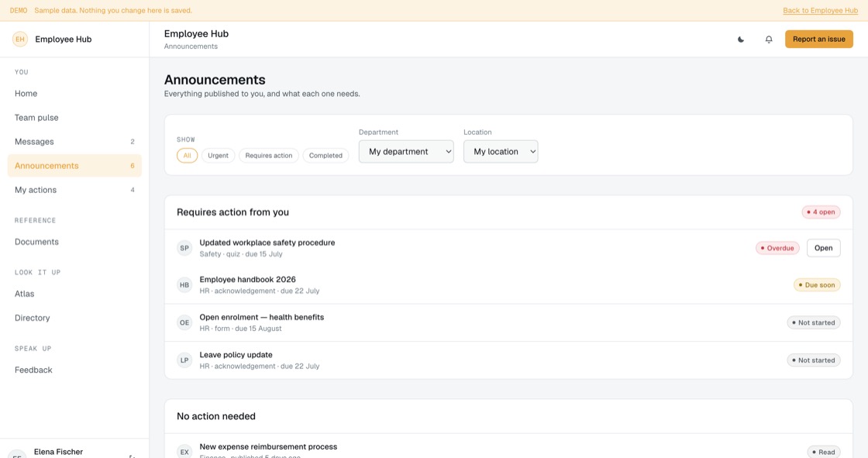Click the LP avatar for Leave policy

point(184,360)
